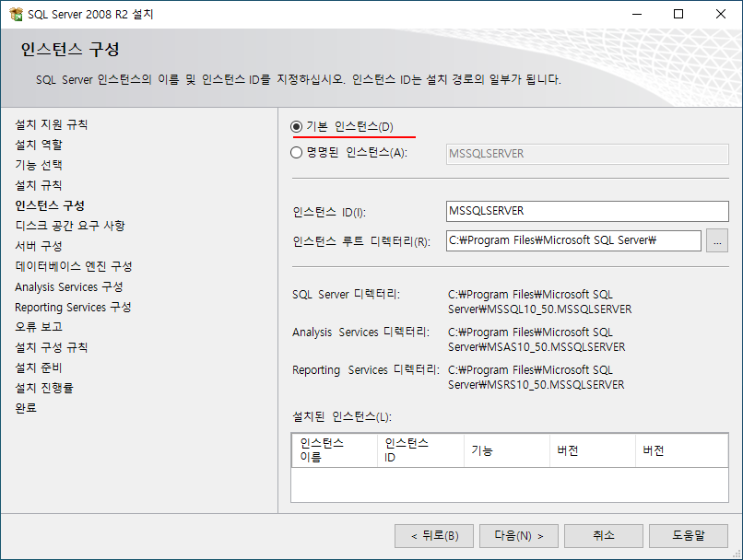
Task: Click the 인스턴스 이름 column header
Action: click(335, 450)
